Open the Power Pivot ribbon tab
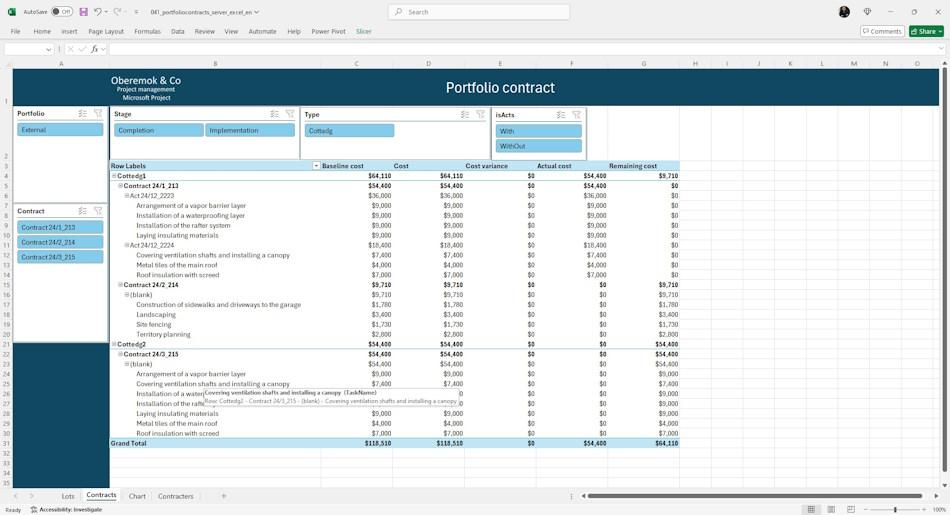This screenshot has width=950, height=515. [x=328, y=32]
